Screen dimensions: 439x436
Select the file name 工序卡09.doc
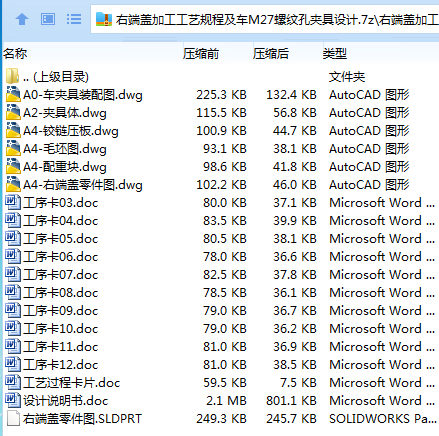[61, 311]
